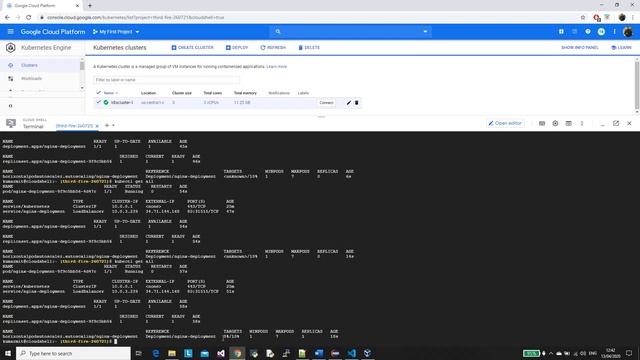This screenshot has width=640, height=360.
Task: Reload the page in the browser
Action: [x=29, y=18]
